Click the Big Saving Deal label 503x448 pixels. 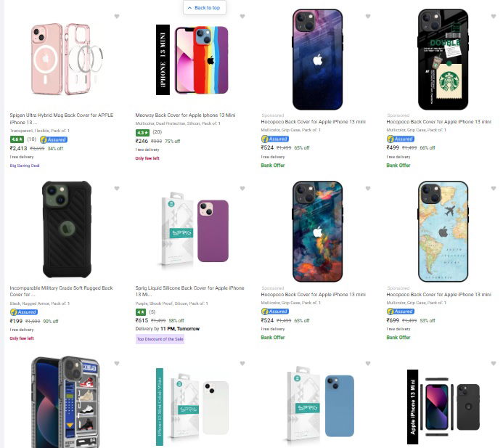(25, 166)
